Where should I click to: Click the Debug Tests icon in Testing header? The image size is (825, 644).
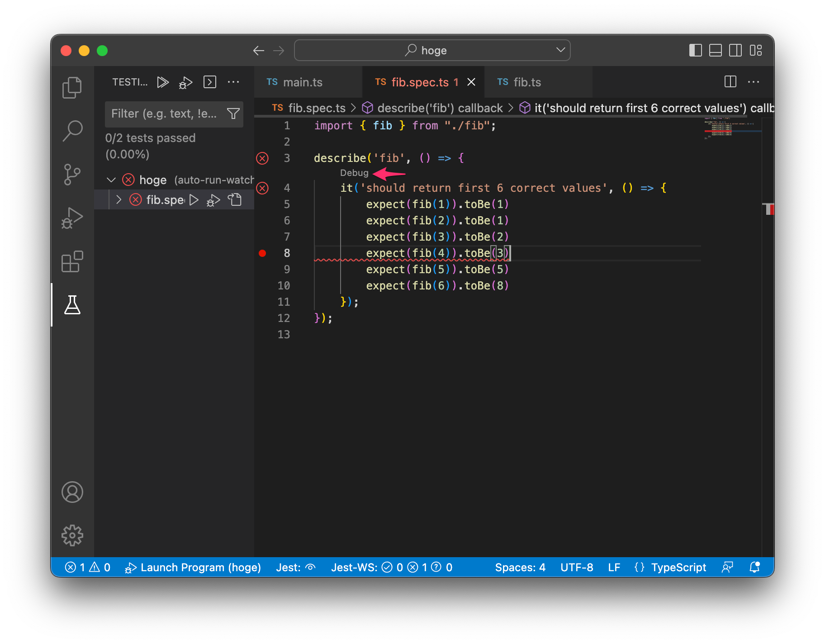pyautogui.click(x=185, y=82)
